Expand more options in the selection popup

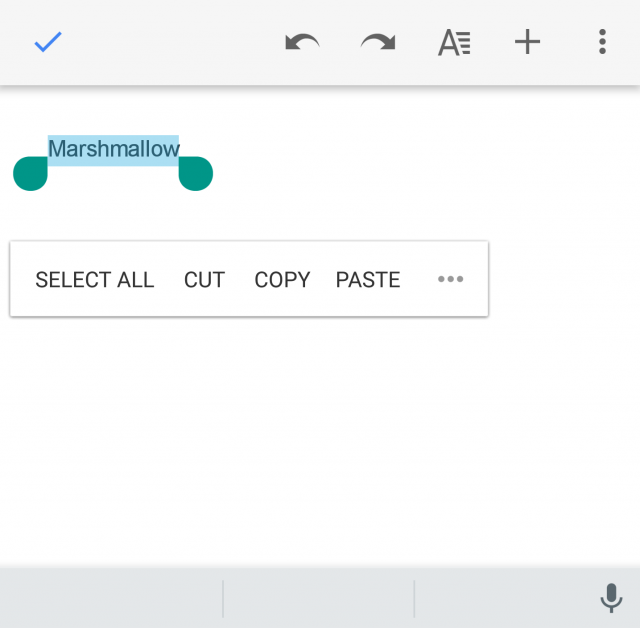tap(450, 280)
